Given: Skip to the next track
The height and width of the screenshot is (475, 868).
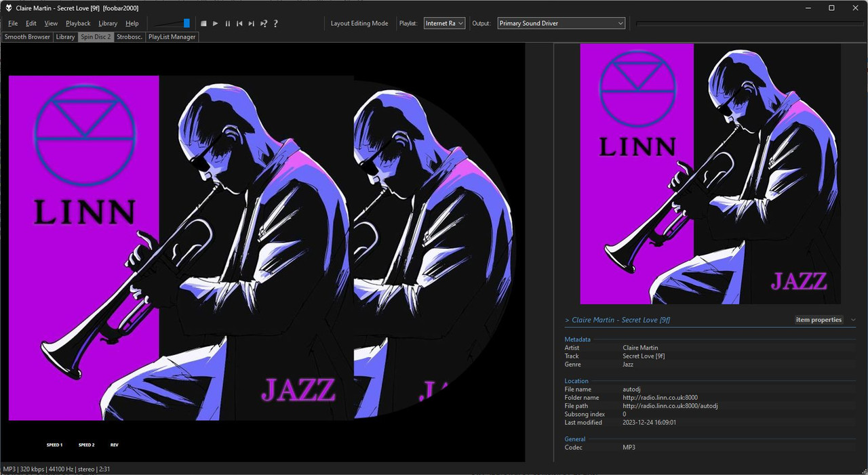Looking at the screenshot, I should 252,23.
